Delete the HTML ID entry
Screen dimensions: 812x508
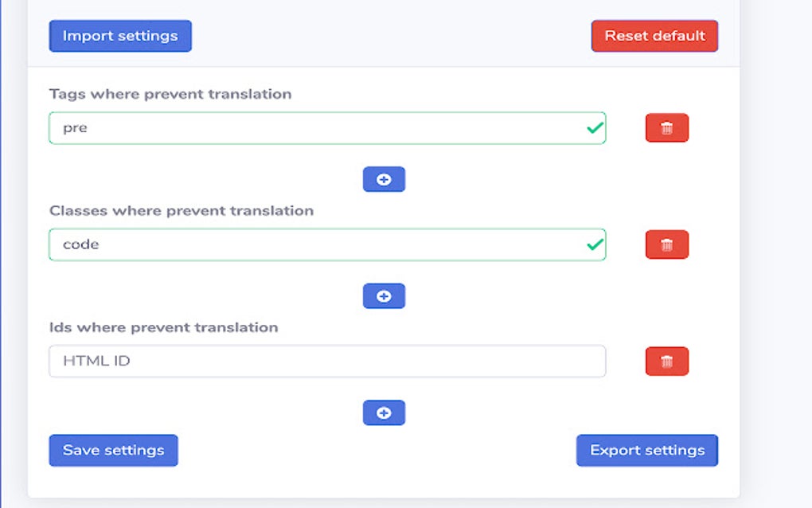pyautogui.click(x=666, y=361)
